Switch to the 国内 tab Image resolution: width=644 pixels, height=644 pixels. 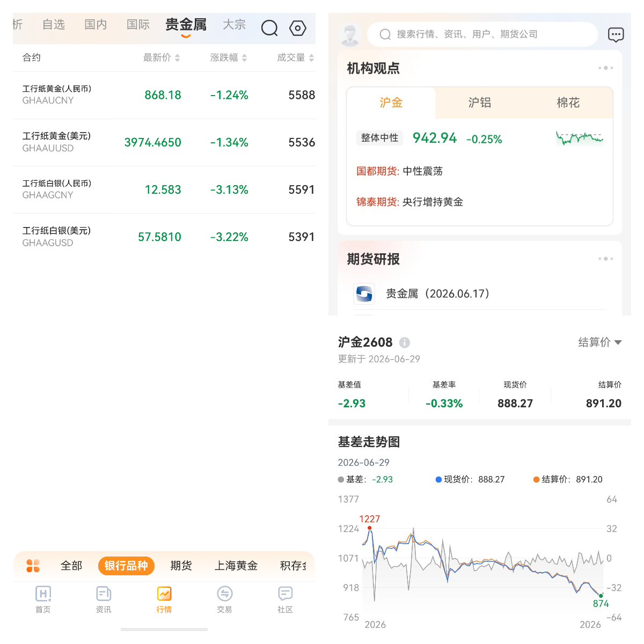pyautogui.click(x=96, y=25)
